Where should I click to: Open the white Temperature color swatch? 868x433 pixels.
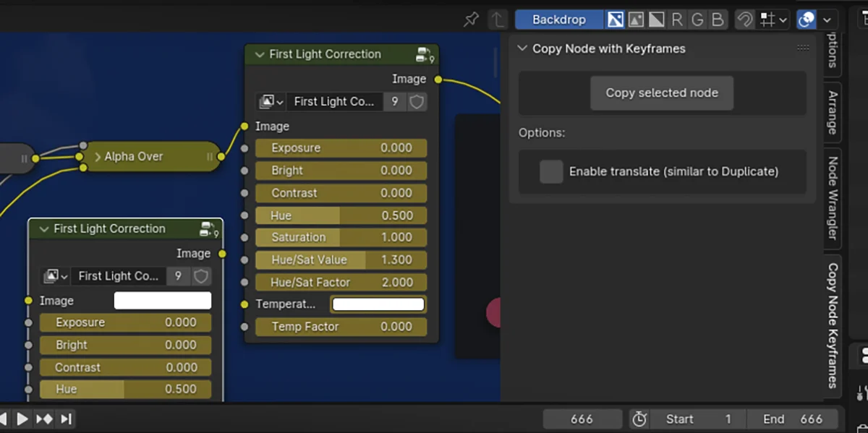point(378,304)
